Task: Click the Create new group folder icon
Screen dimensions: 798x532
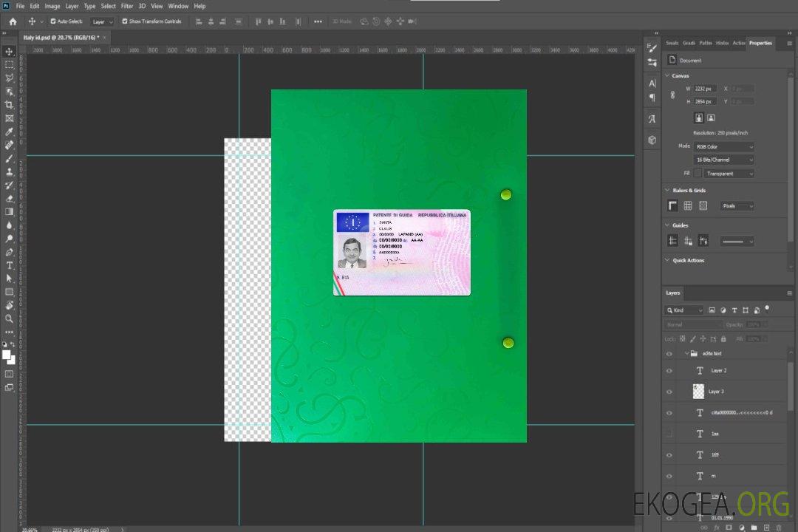Action: (754, 528)
